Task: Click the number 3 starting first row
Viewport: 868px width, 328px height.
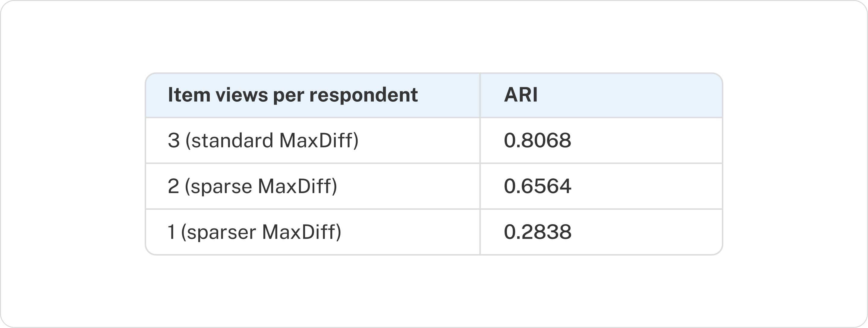Action: coord(174,140)
